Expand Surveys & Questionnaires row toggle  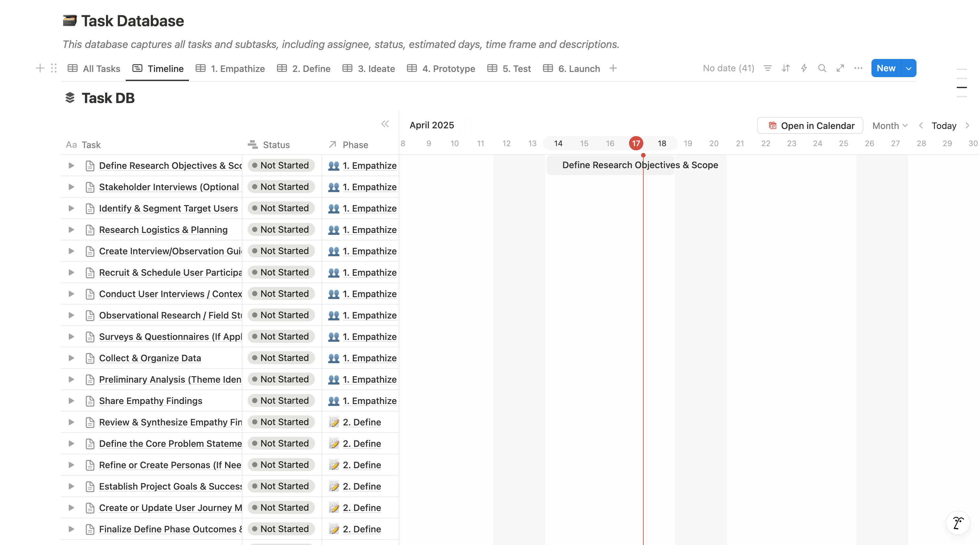point(71,337)
